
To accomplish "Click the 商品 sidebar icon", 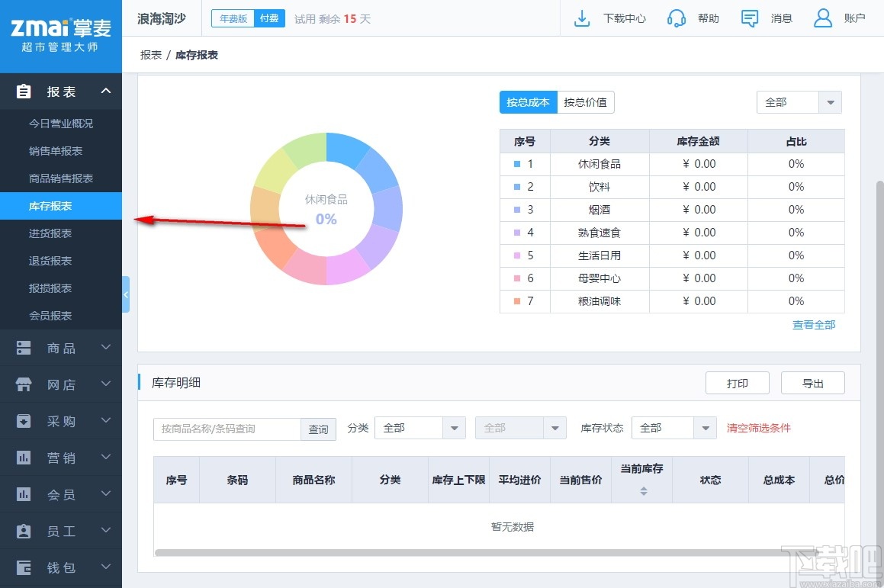I will pyautogui.click(x=24, y=348).
